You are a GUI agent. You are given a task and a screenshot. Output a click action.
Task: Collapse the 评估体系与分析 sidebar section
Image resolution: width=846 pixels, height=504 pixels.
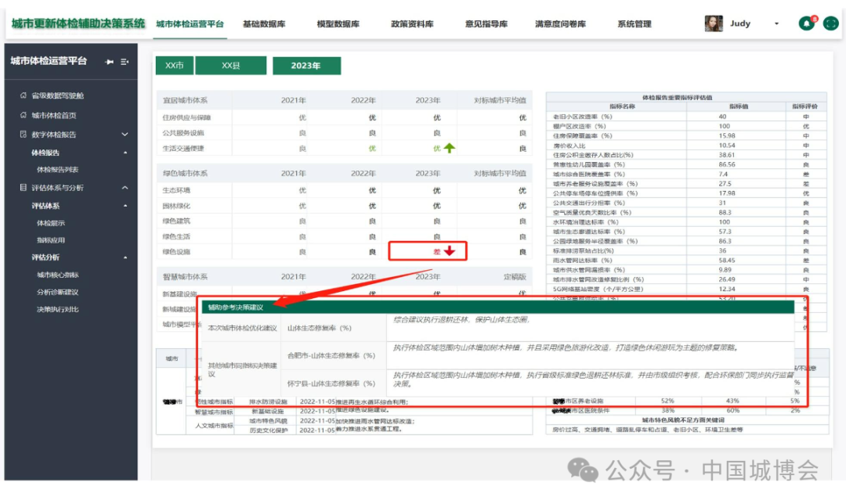pyautogui.click(x=125, y=188)
